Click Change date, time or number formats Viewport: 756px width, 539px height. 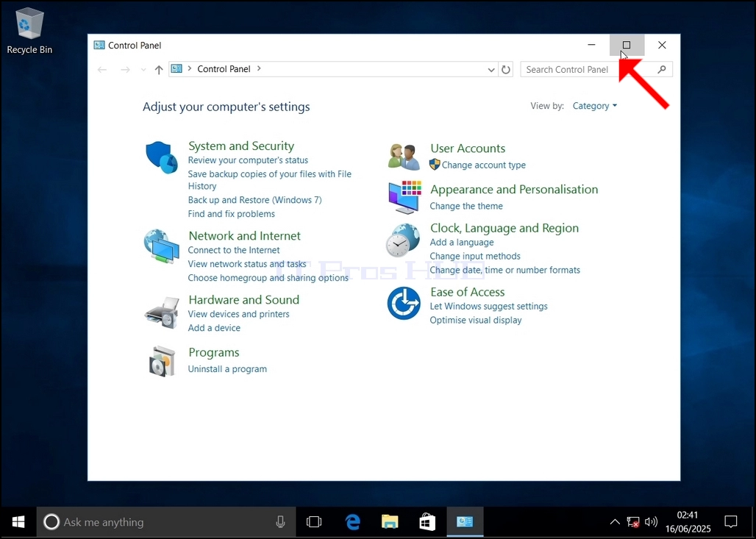(504, 270)
